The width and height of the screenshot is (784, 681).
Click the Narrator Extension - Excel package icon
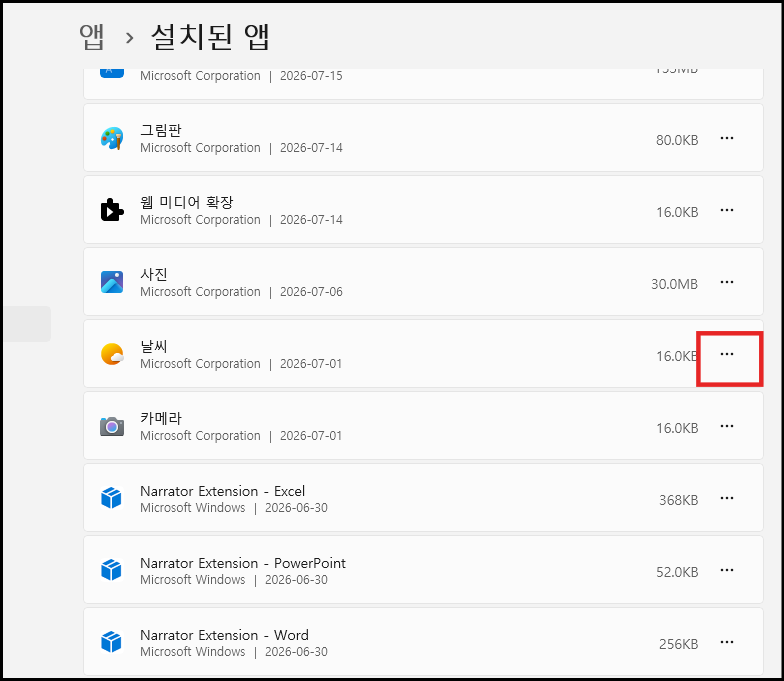pos(112,498)
